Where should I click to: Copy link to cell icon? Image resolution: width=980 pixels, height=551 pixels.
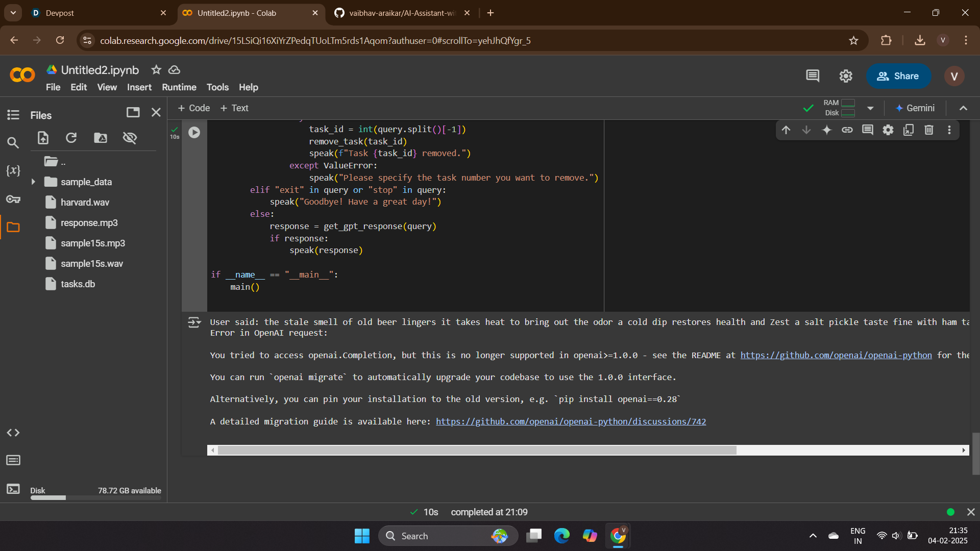[847, 130]
